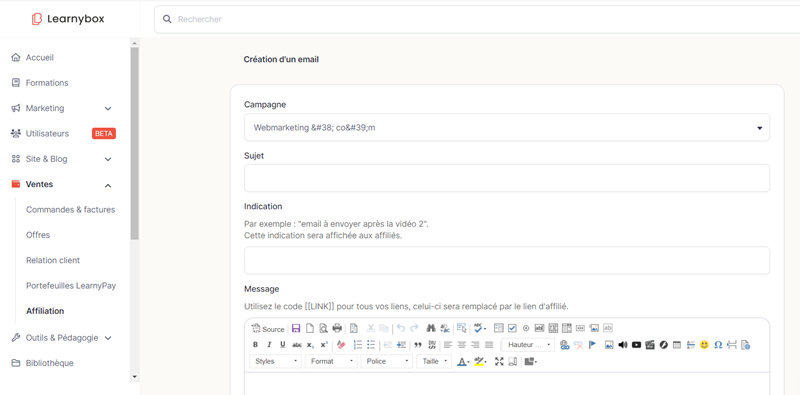
Task: Click into the Indication input field
Action: [x=507, y=260]
